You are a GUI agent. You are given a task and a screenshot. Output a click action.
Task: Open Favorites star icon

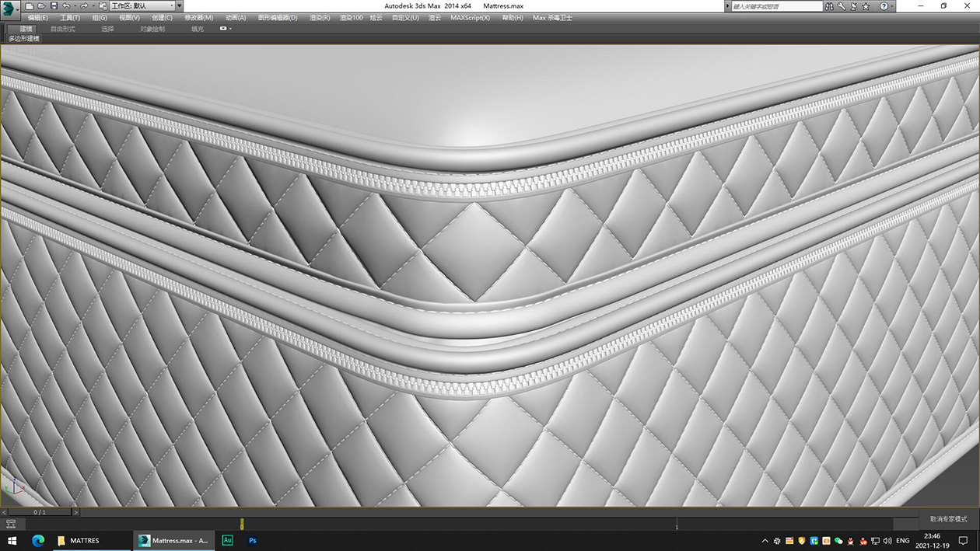coord(866,6)
